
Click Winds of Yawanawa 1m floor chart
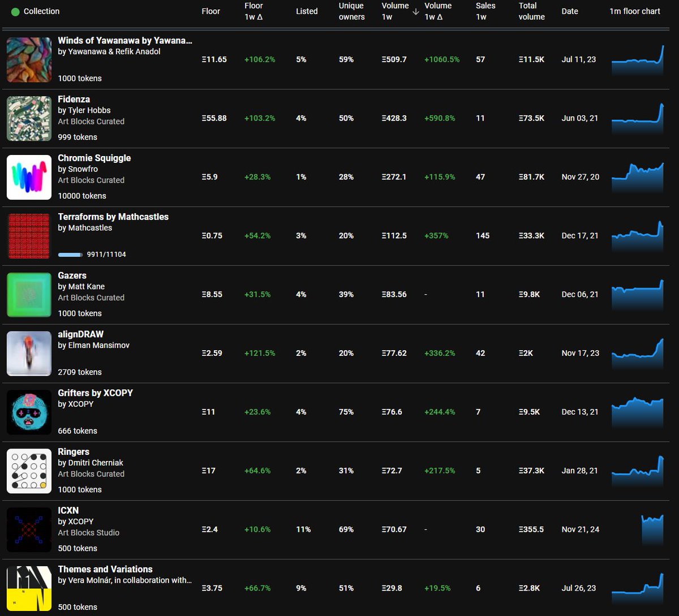click(638, 59)
